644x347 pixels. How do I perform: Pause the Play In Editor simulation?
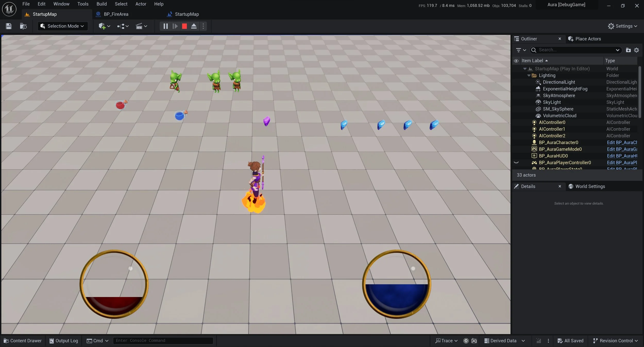click(x=165, y=26)
